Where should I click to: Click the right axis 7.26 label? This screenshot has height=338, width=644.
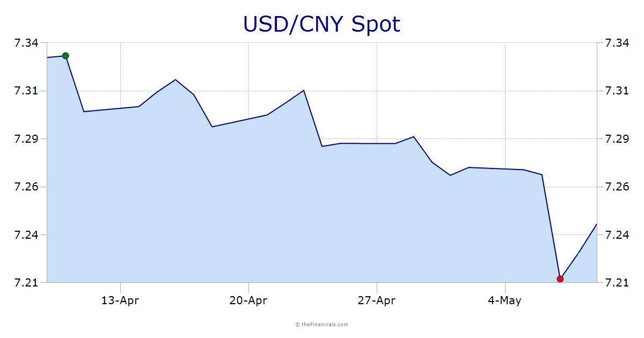[617, 187]
